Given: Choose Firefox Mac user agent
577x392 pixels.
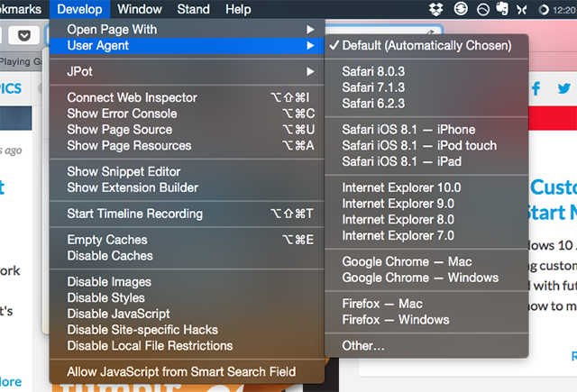Looking at the screenshot, I should [426, 304].
